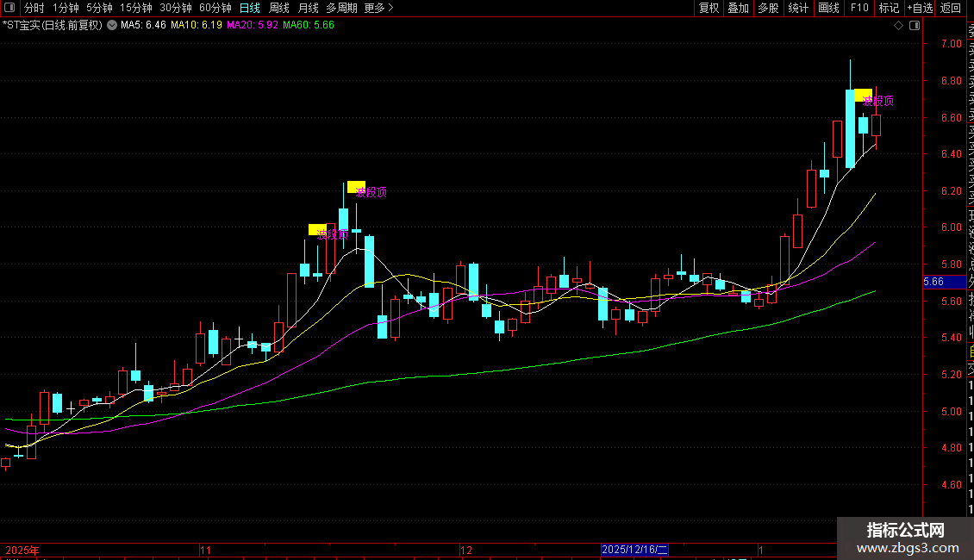Image resolution: width=974 pixels, height=560 pixels.
Task: Expand the 更多 period options arrow
Action: click(390, 8)
